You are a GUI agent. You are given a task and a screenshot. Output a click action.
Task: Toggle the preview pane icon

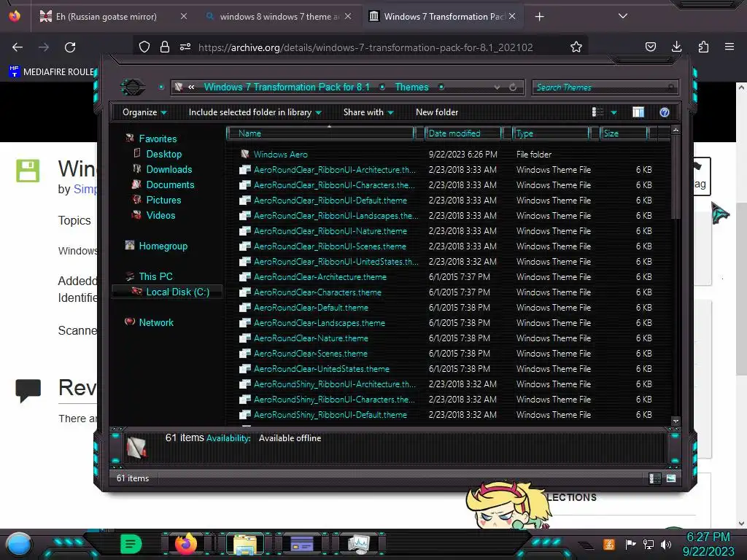[x=638, y=112]
